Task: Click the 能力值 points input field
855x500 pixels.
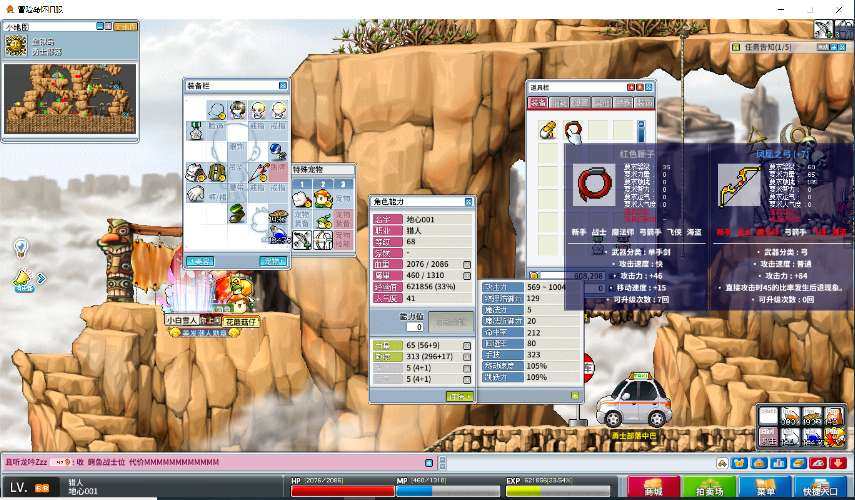Action: pyautogui.click(x=415, y=327)
